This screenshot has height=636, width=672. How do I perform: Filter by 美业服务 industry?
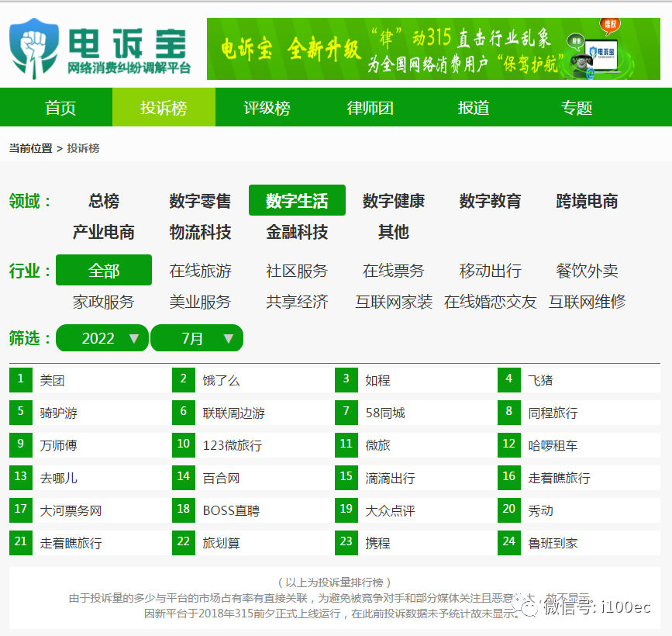[200, 302]
